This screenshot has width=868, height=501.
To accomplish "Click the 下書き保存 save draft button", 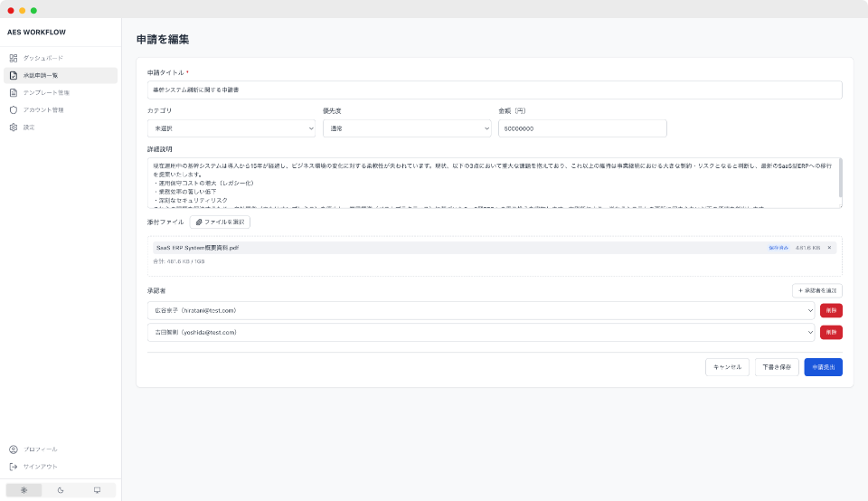I will click(x=777, y=367).
